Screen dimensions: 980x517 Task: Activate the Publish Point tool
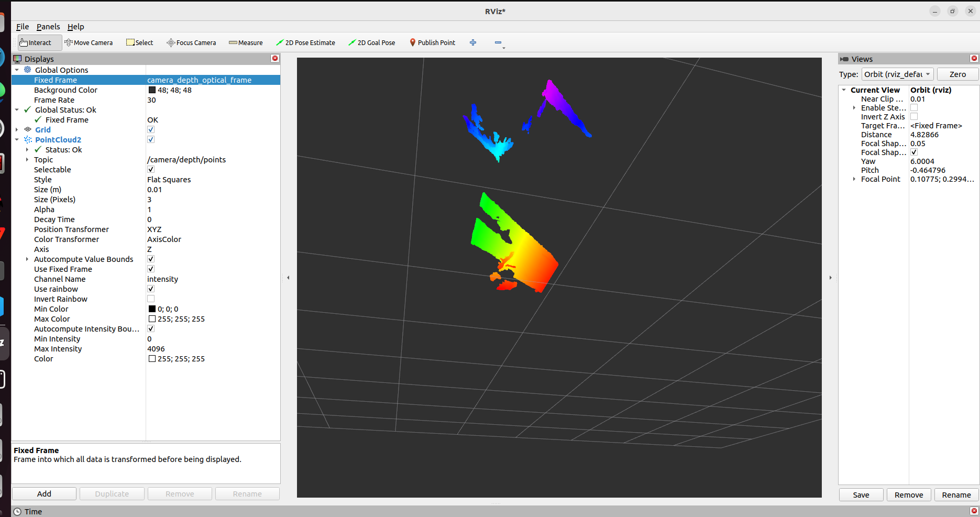pyautogui.click(x=432, y=42)
